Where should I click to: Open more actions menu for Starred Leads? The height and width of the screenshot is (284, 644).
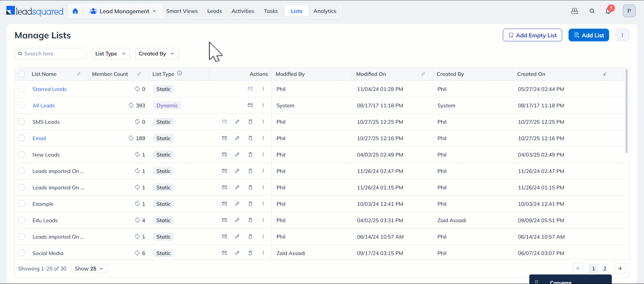(263, 89)
